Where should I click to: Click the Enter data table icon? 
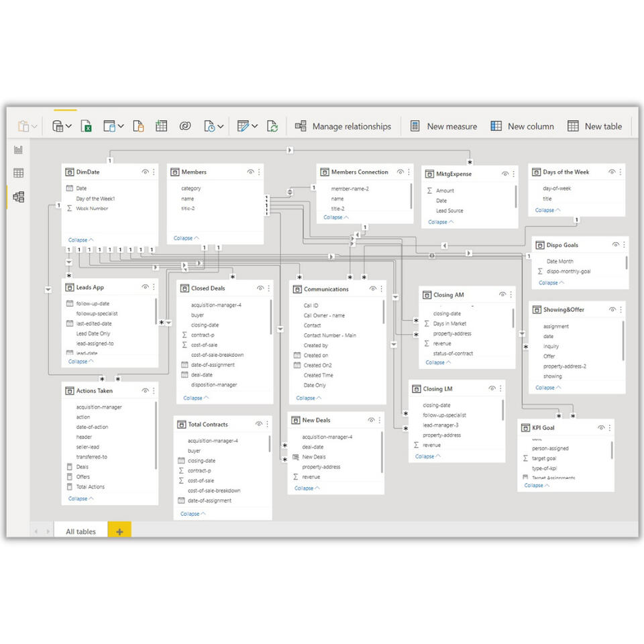[161, 126]
